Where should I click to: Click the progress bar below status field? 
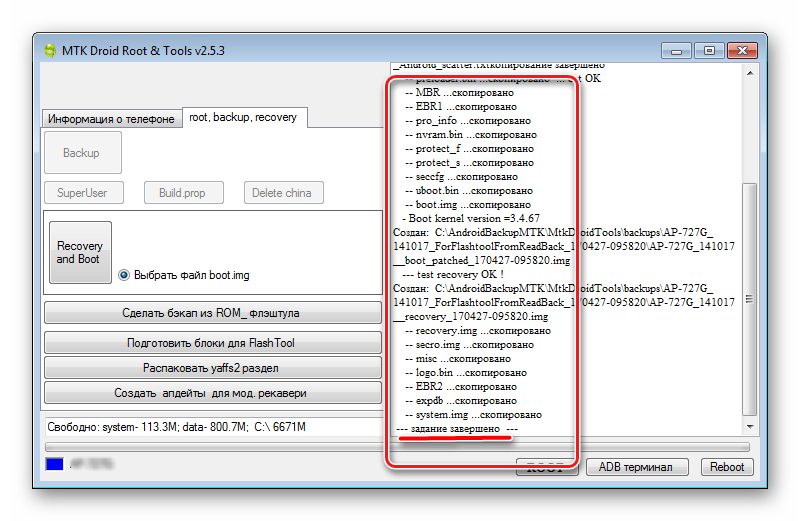[x=397, y=447]
